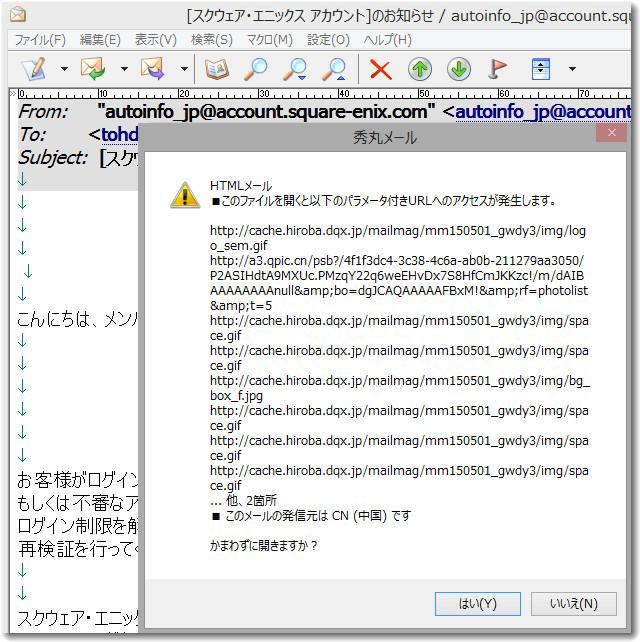Open the address book icon
Screen dimensions: 640x642
pyautogui.click(x=217, y=68)
